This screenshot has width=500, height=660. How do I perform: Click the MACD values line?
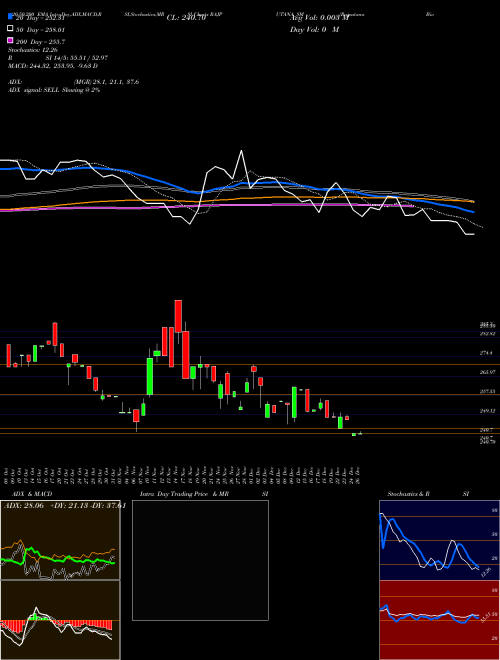click(53, 66)
